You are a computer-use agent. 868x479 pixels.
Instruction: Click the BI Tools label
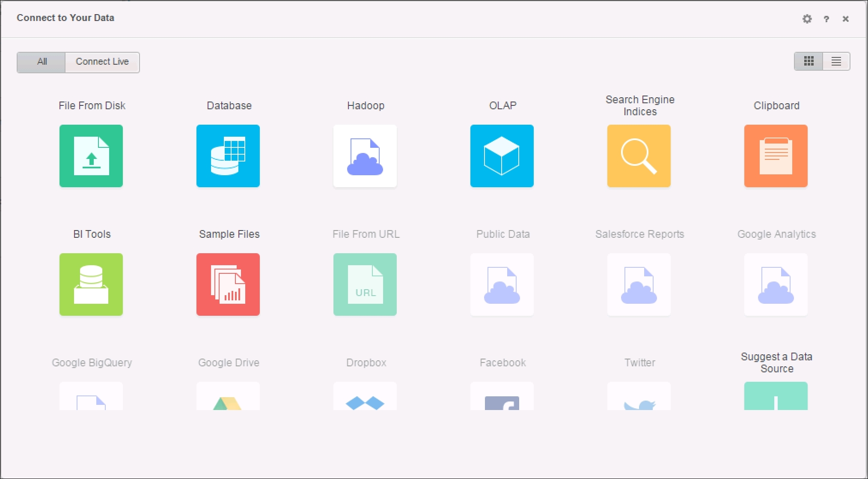click(92, 234)
